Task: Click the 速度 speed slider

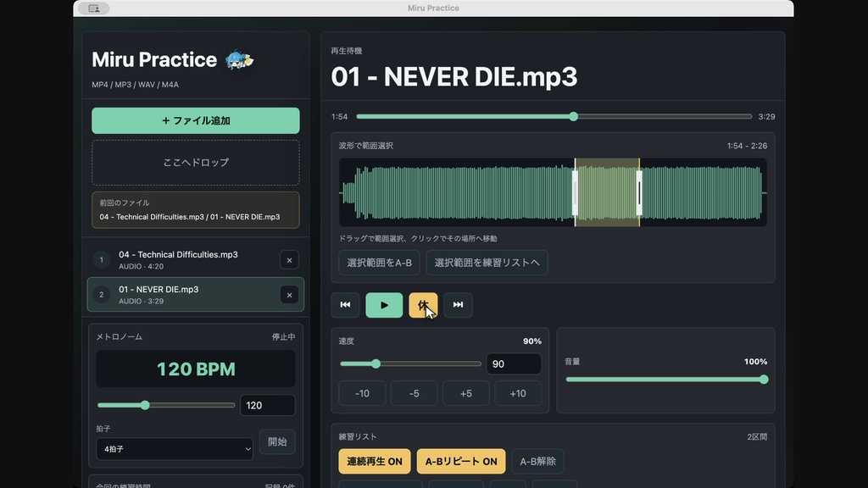Action: click(x=410, y=363)
